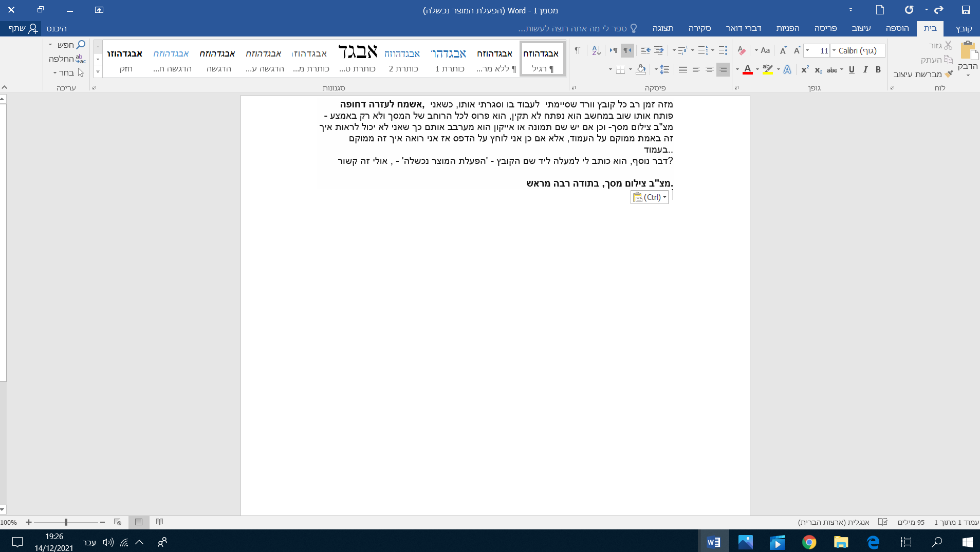This screenshot has width=980, height=552.
Task: Decrease the paragraph indent
Action: (659, 50)
